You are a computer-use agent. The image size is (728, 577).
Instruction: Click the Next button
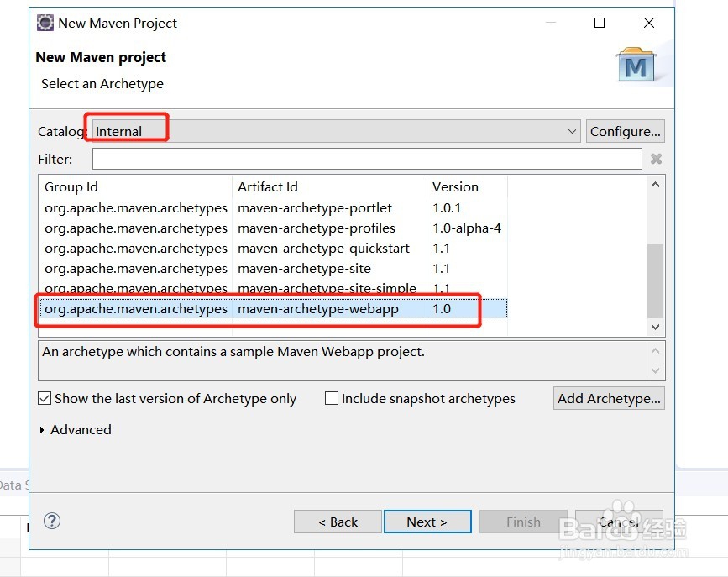(x=427, y=522)
